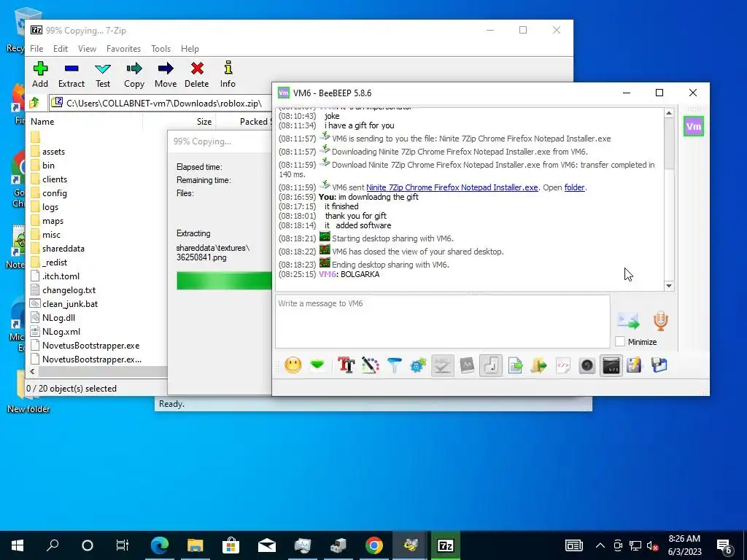Open the Favorites menu in 7-Zip
747x560 pixels.
click(x=124, y=49)
